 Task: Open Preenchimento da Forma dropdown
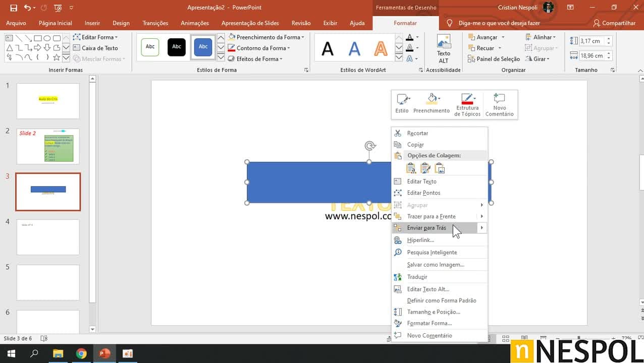click(266, 37)
